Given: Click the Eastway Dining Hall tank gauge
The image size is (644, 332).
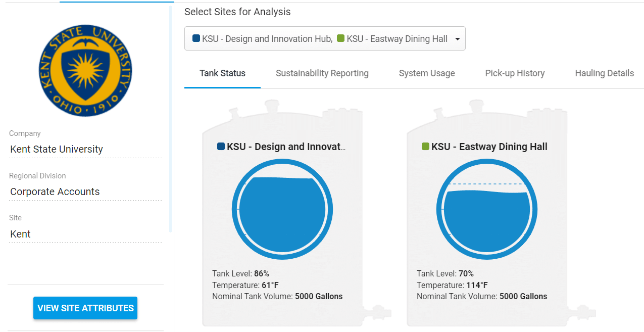Looking at the screenshot, I should [486, 209].
